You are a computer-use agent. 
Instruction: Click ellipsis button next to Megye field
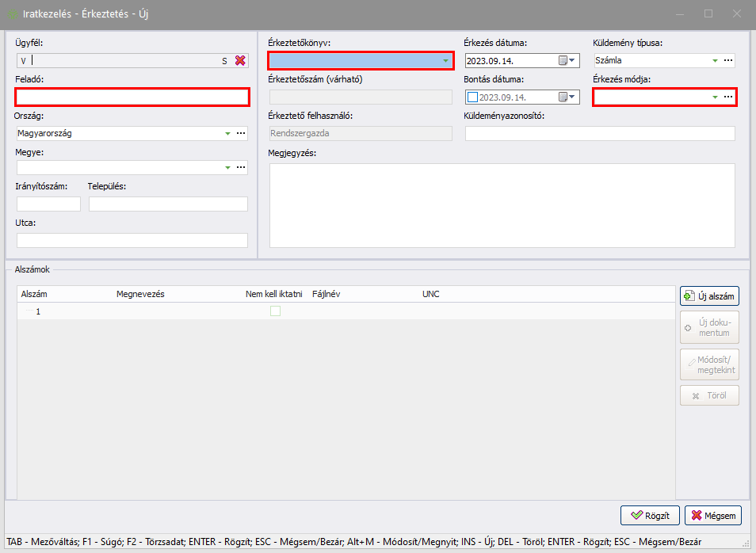tap(241, 167)
